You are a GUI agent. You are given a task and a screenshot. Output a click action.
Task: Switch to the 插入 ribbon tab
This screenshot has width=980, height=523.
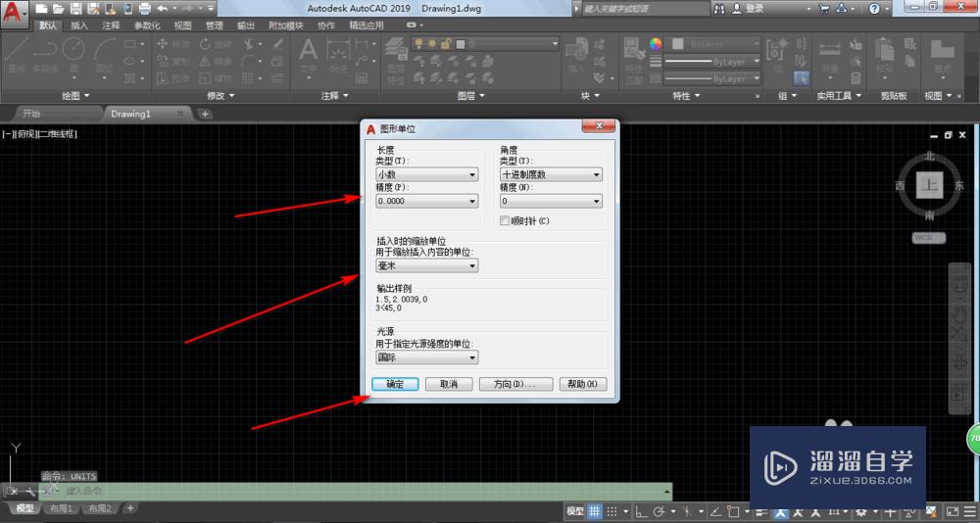[79, 25]
